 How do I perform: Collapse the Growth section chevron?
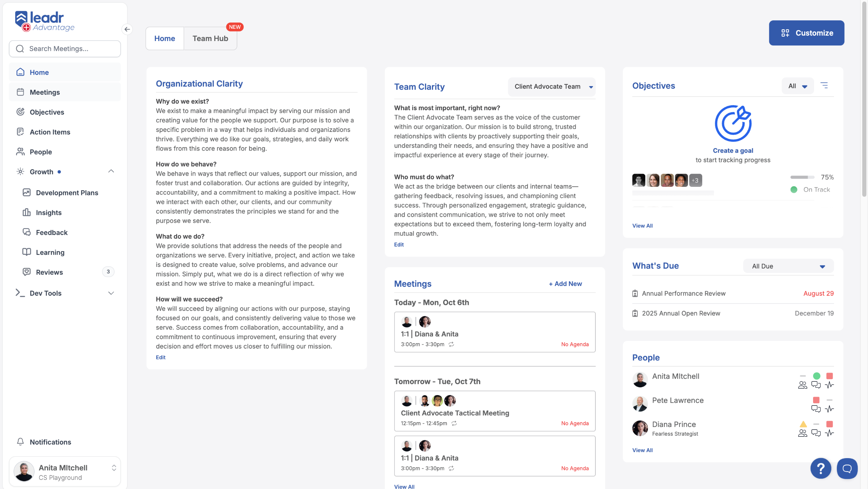pos(111,171)
